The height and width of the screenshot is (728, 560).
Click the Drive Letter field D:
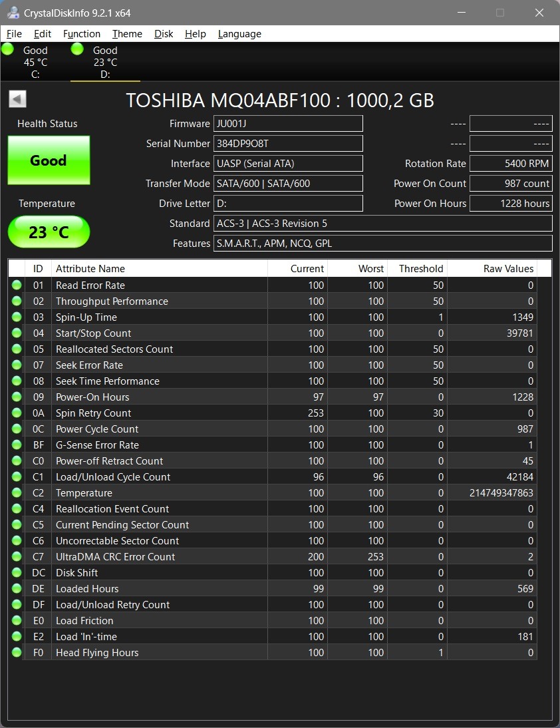[288, 204]
